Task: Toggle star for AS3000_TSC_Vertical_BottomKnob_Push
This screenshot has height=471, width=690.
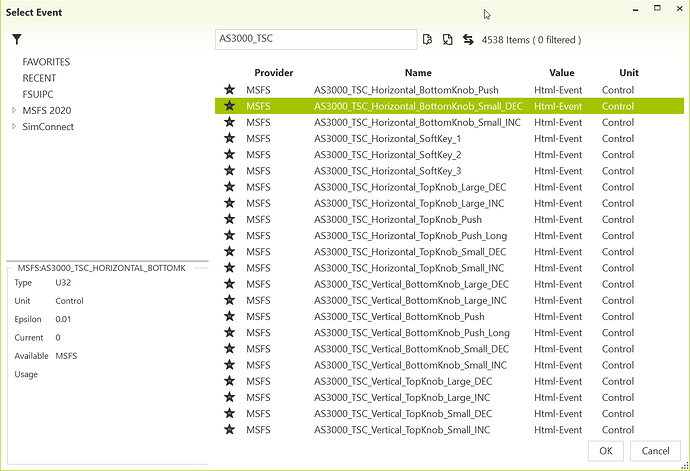Action: [x=229, y=317]
